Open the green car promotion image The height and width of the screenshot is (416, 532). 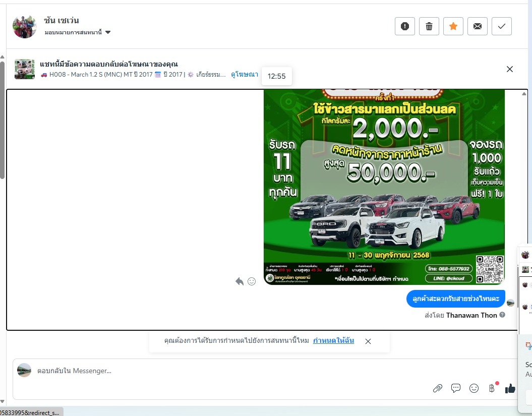[384, 187]
